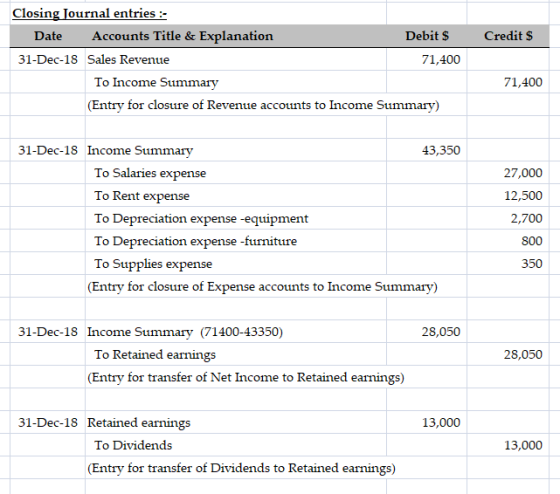Click the 28,050 debit amount
The width and height of the screenshot is (560, 494).
[441, 332]
